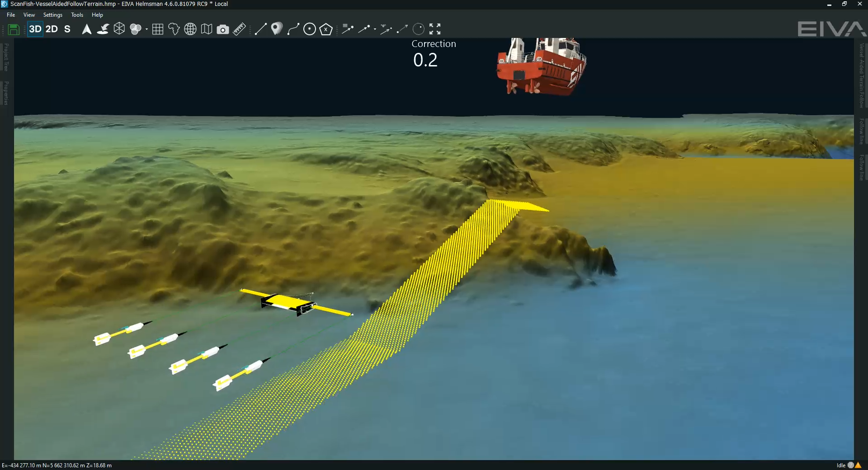Open Vessel-Aided Terrain Follow side panel
Image resolution: width=868 pixels, height=470 pixels.
862,75
